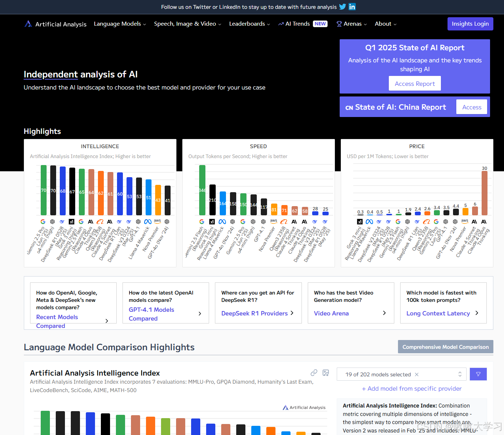Click Add model from specific provider
This screenshot has width=504, height=435.
412,388
